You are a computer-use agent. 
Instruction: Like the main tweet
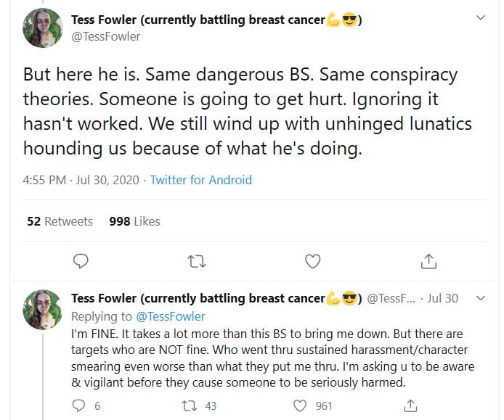coord(312,260)
